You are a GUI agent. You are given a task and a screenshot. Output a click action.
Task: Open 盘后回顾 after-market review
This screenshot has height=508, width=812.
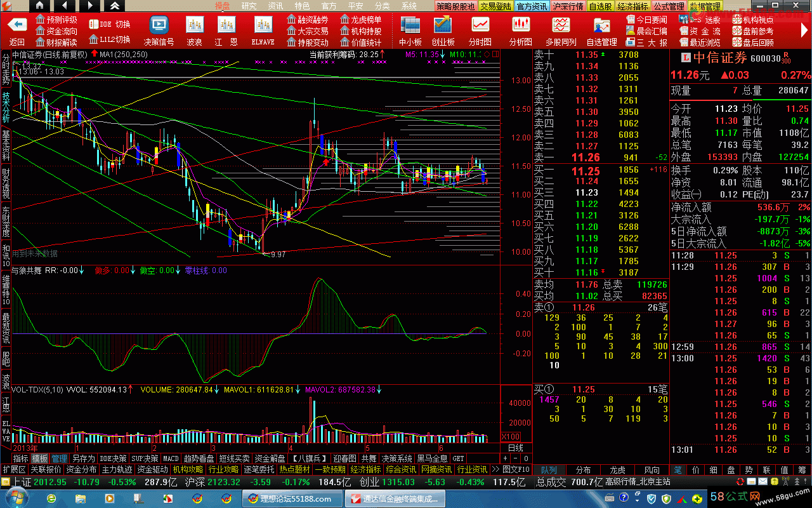point(753,43)
